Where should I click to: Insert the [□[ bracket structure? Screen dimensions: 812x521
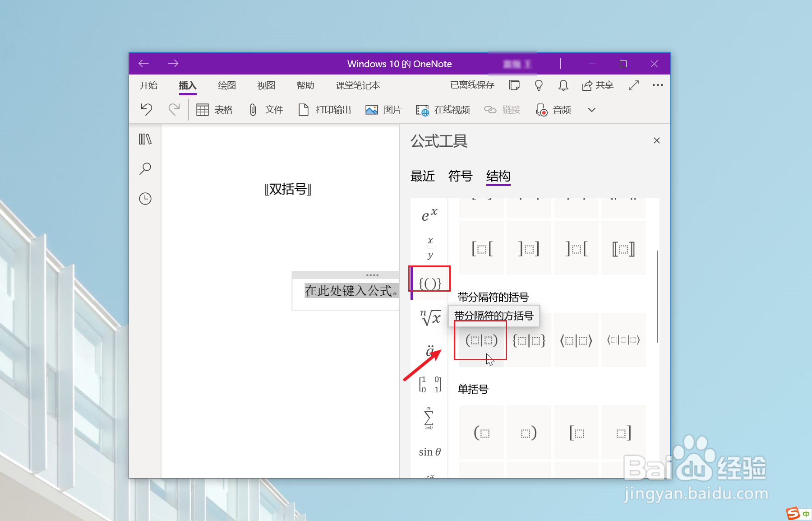(x=482, y=248)
